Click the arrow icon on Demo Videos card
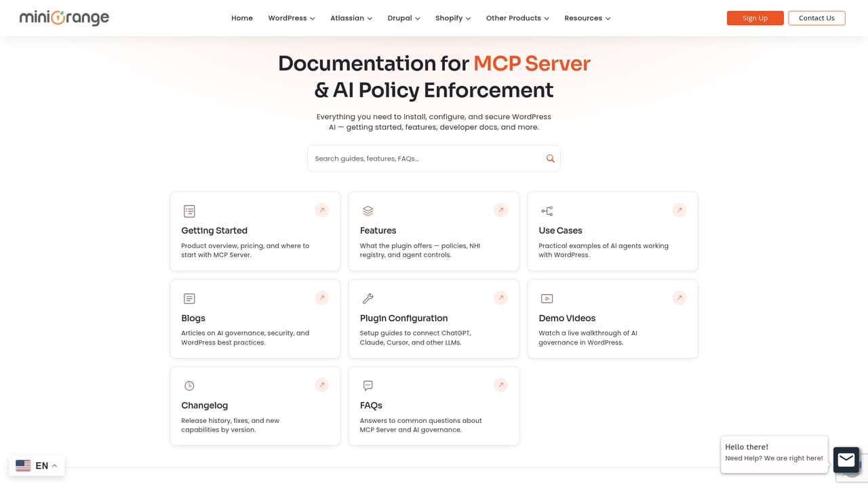 [x=679, y=298]
